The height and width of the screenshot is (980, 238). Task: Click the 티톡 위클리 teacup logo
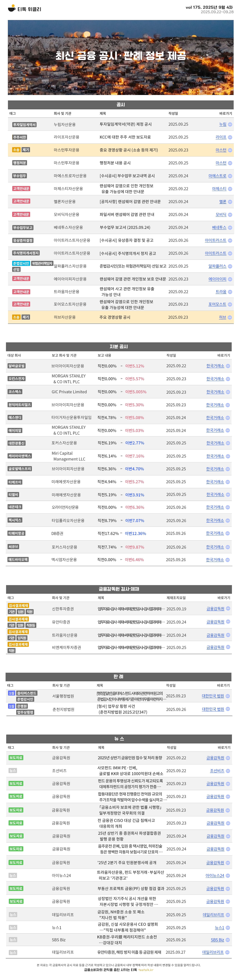point(12,8)
